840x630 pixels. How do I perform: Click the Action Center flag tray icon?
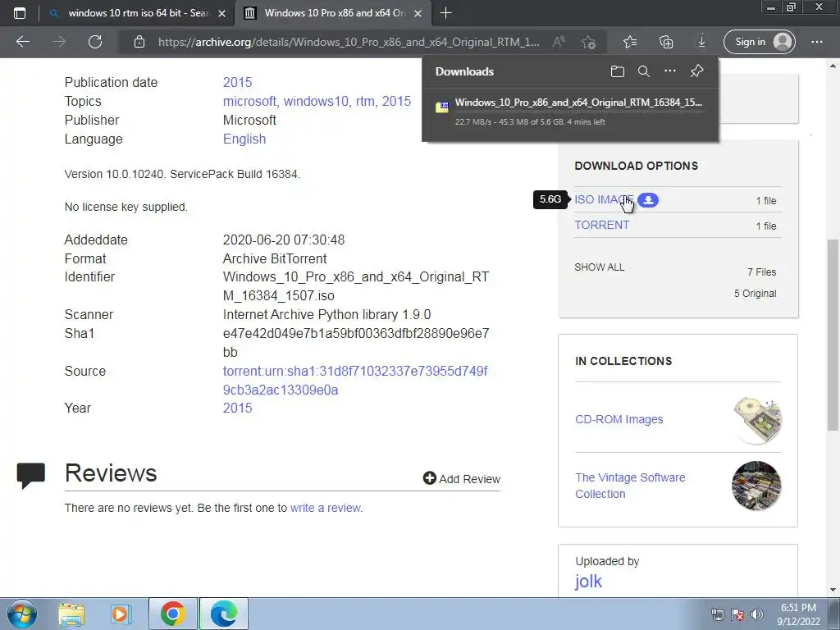coord(737,614)
